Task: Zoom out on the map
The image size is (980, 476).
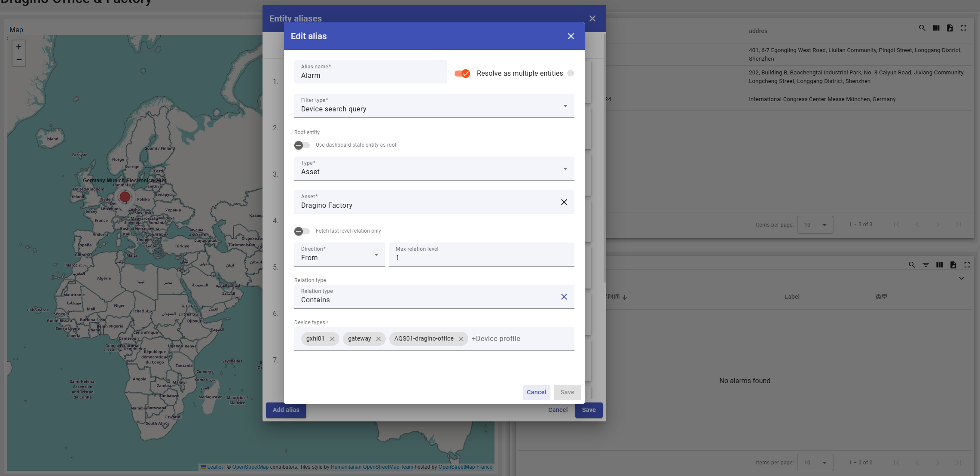Action: point(18,60)
